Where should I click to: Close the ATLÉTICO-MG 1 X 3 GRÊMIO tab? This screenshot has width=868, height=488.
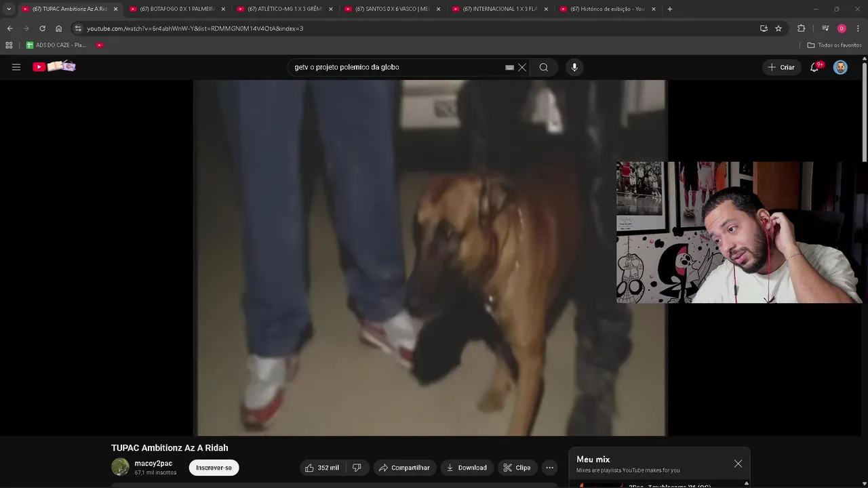[x=331, y=9]
